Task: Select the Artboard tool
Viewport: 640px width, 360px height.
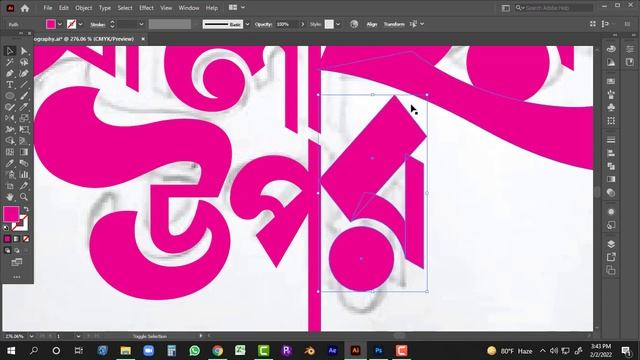Action: (10, 186)
